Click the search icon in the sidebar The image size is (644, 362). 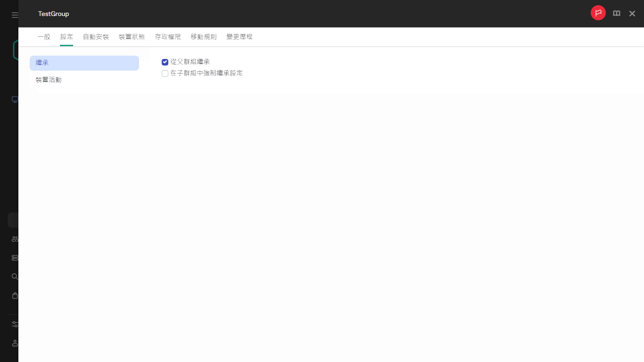pyautogui.click(x=14, y=277)
